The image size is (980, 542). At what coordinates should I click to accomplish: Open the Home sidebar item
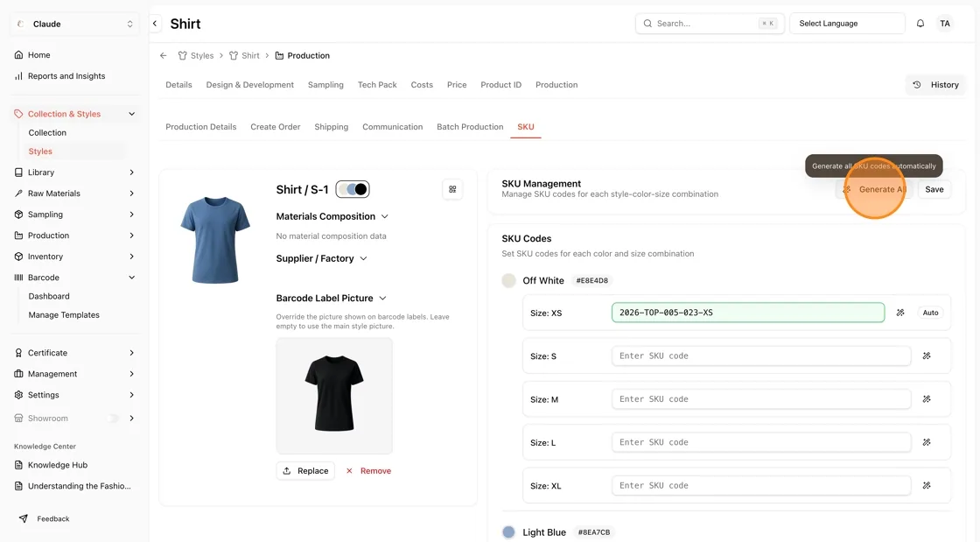click(x=38, y=55)
